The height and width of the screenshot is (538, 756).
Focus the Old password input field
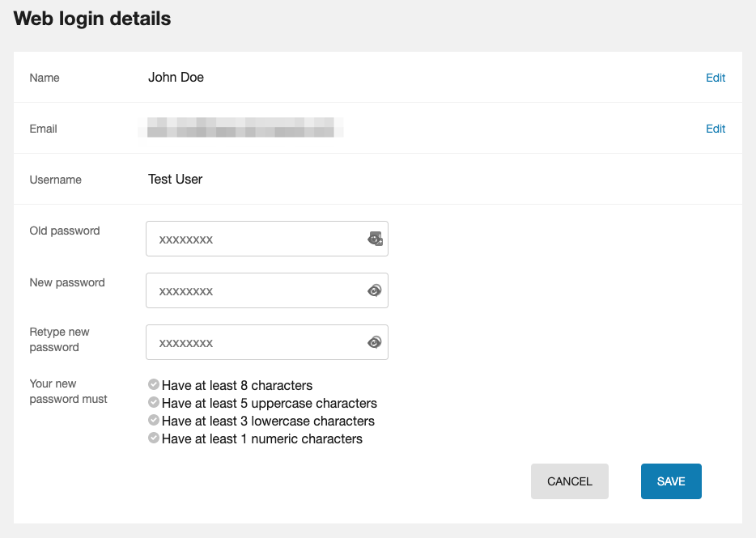click(x=255, y=239)
